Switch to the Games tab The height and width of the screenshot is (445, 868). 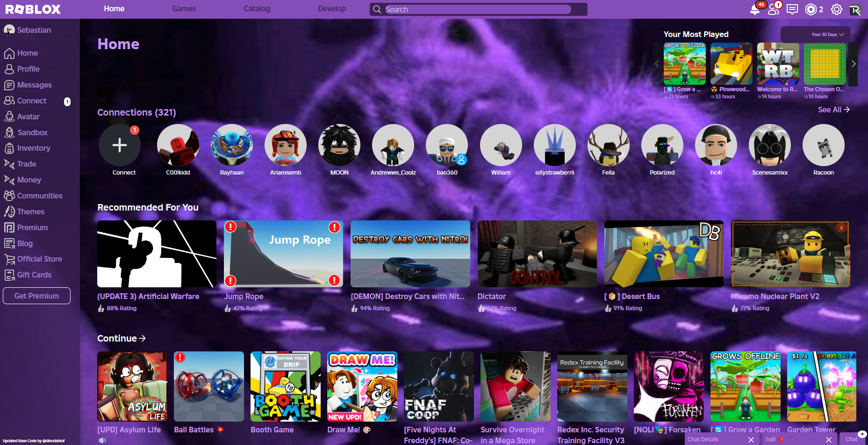184,9
